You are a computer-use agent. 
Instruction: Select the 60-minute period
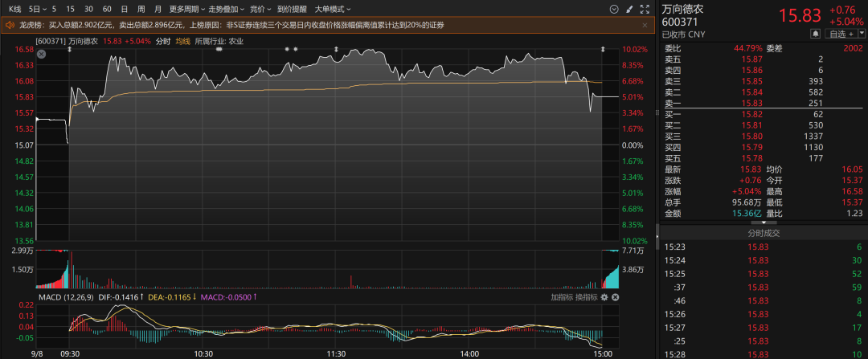pyautogui.click(x=107, y=10)
